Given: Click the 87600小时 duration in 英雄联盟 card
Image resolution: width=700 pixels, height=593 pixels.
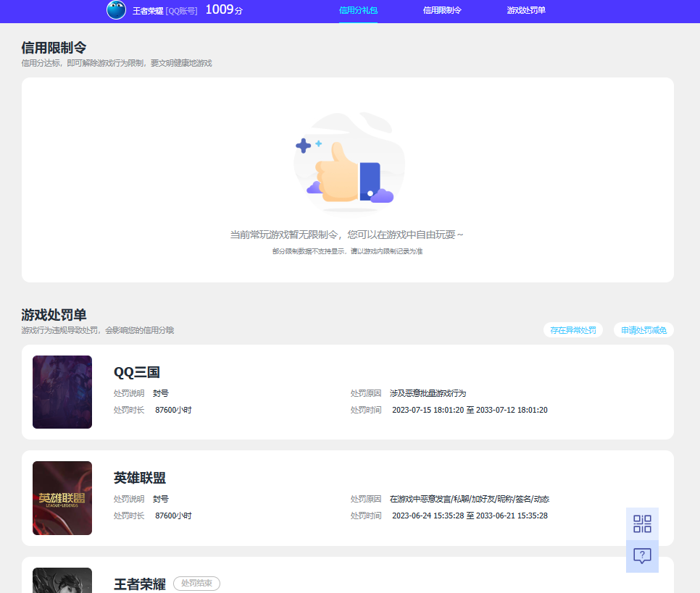Looking at the screenshot, I should click(173, 516).
